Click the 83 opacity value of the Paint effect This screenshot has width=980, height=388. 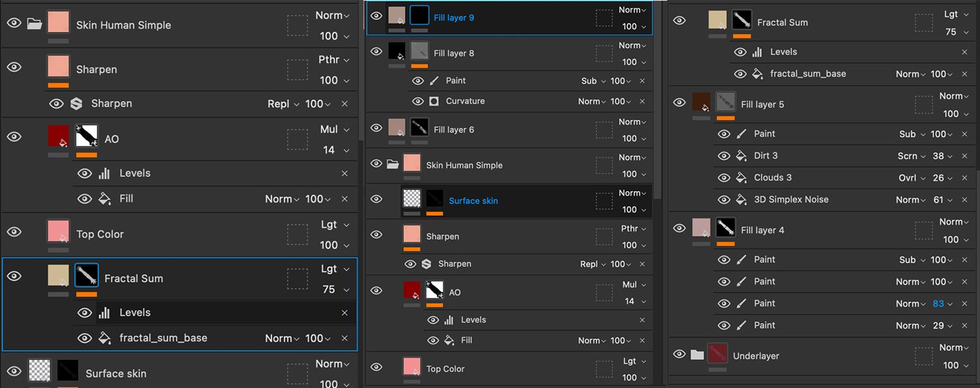click(x=938, y=303)
